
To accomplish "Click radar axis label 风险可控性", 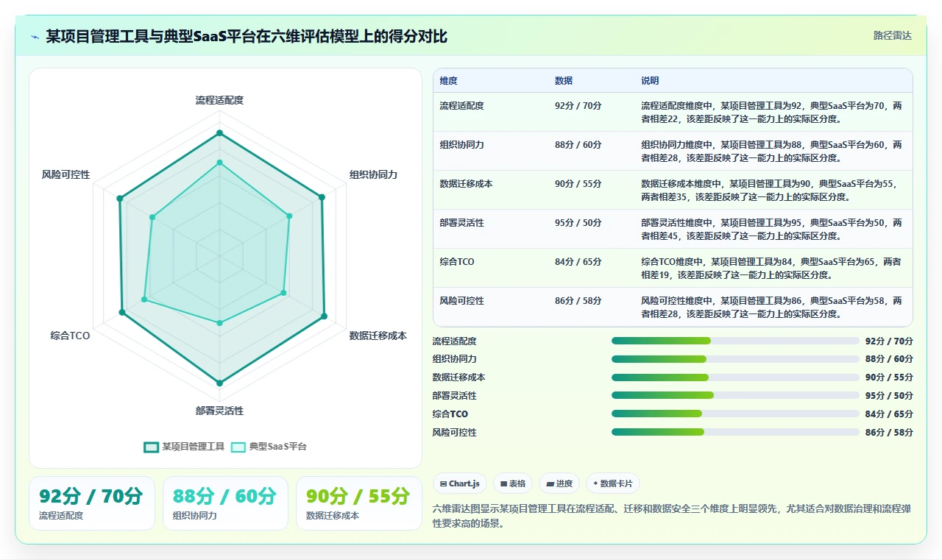I will coord(66,174).
